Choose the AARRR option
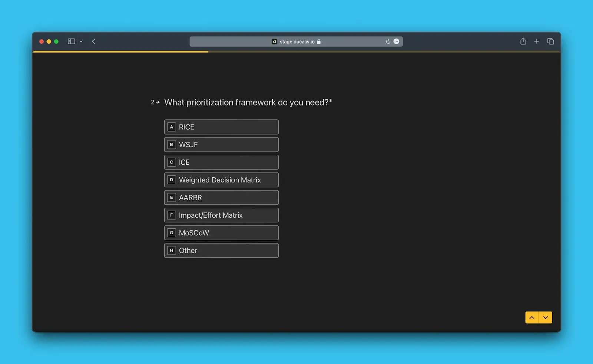The width and height of the screenshot is (593, 364). pos(221,198)
